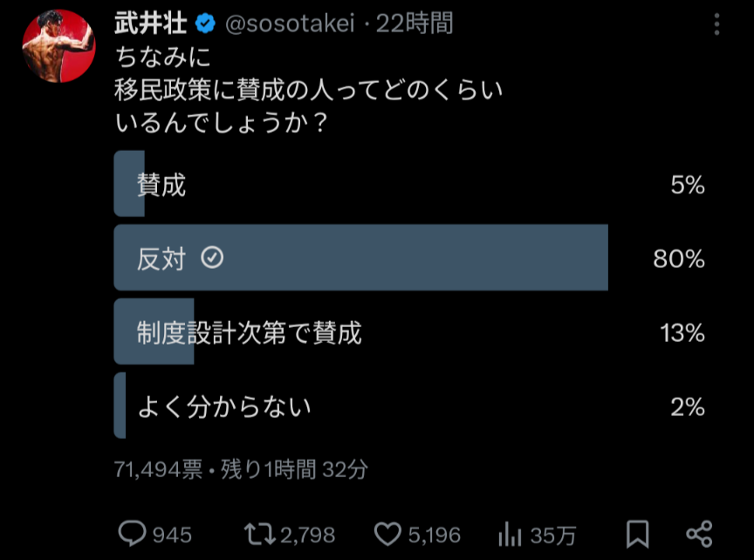Image resolution: width=754 pixels, height=560 pixels.
Task: Click the reply speech bubble icon
Action: [x=132, y=534]
